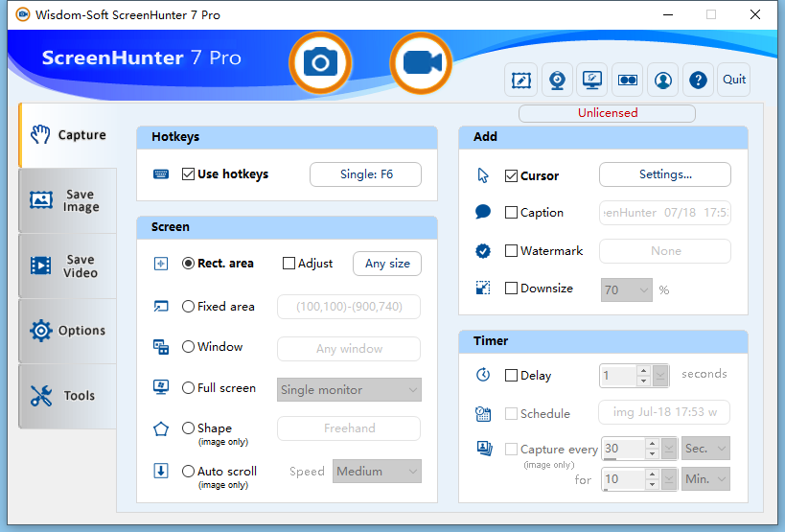Screen dimensions: 785x532
Task: Enable the Adjust checkbox
Action: pos(289,264)
